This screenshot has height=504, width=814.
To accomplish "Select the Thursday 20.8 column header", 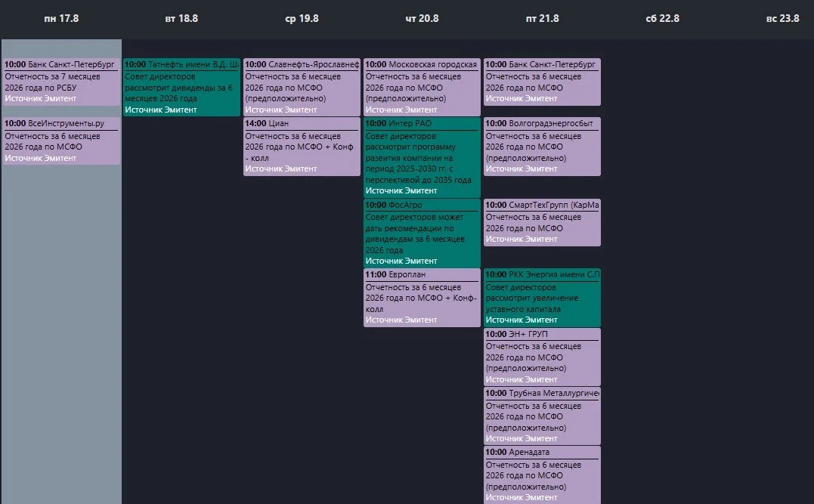I will (422, 19).
